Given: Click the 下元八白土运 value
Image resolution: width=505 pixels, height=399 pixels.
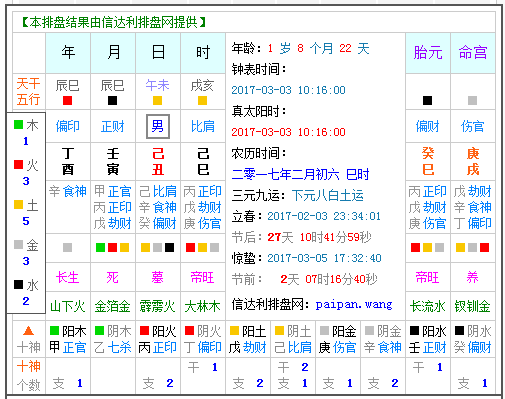Looking at the screenshot, I should [x=328, y=196].
